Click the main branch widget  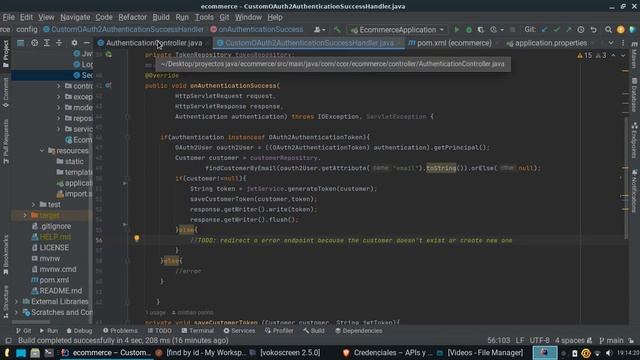click(x=611, y=340)
